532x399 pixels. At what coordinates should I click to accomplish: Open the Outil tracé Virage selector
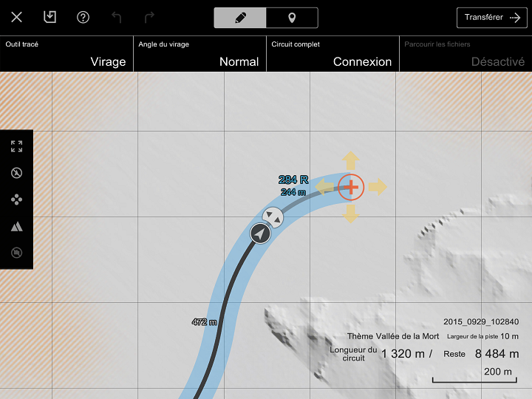tap(66, 54)
